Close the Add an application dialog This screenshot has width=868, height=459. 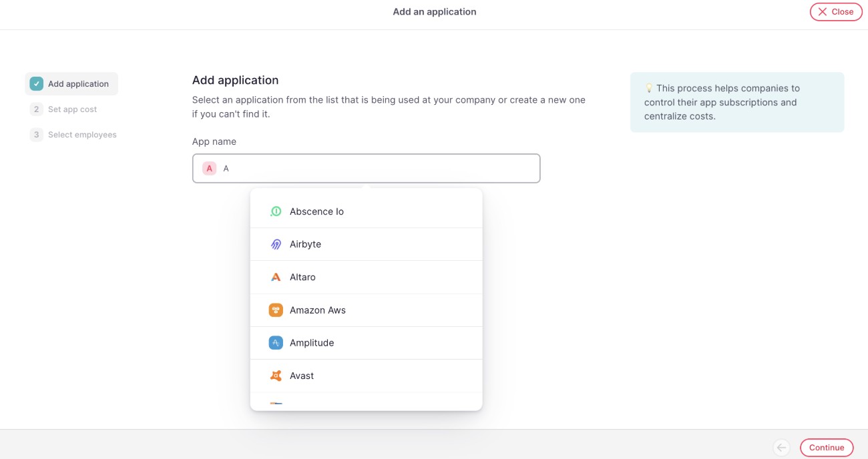pos(836,12)
